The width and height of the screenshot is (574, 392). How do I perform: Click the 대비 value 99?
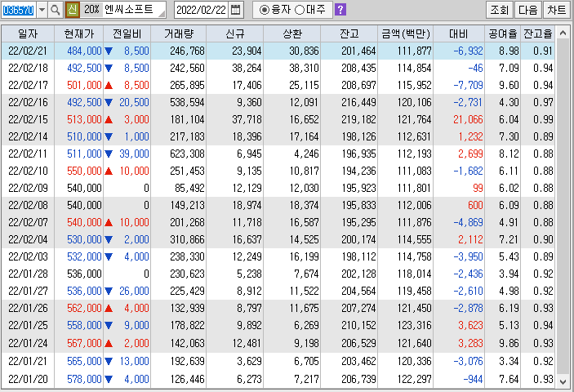(x=478, y=188)
